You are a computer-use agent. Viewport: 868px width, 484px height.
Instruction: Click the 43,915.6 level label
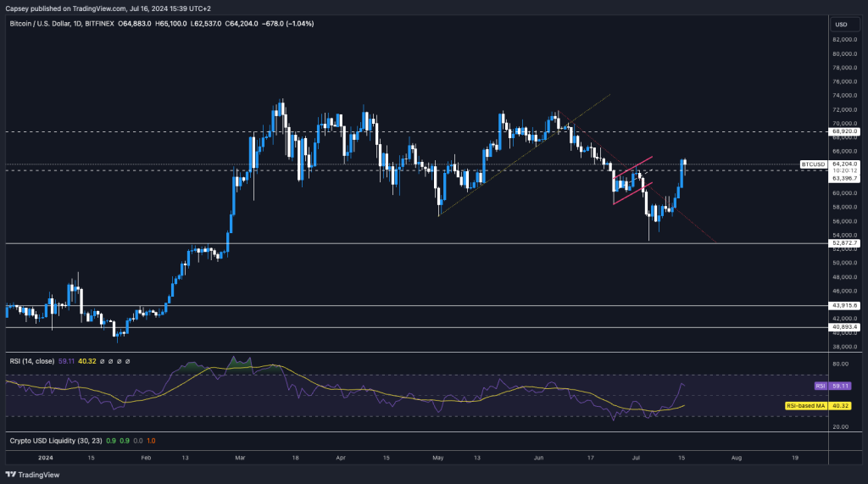pyautogui.click(x=844, y=306)
